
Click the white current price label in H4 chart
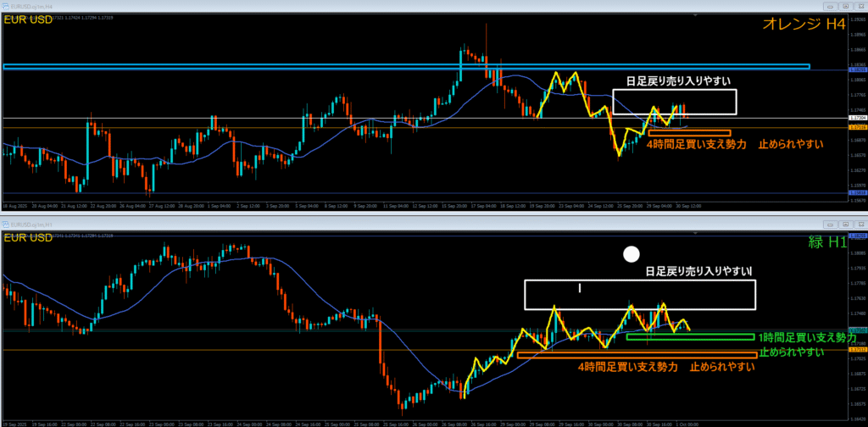click(x=856, y=118)
